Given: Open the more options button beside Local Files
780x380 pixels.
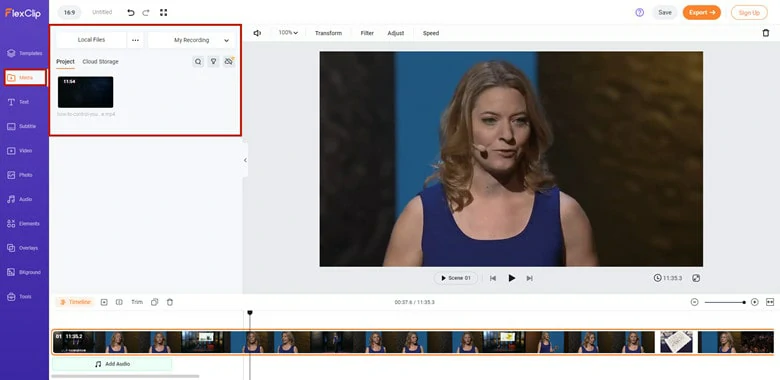Looking at the screenshot, I should click(135, 40).
